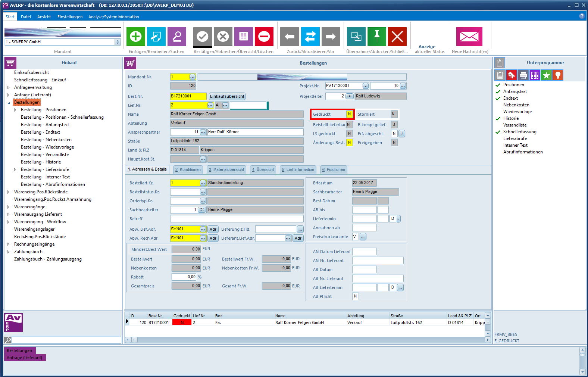This screenshot has width=588, height=377.
Task: Toggle the AB-Pflicht flag field
Action: click(x=355, y=296)
